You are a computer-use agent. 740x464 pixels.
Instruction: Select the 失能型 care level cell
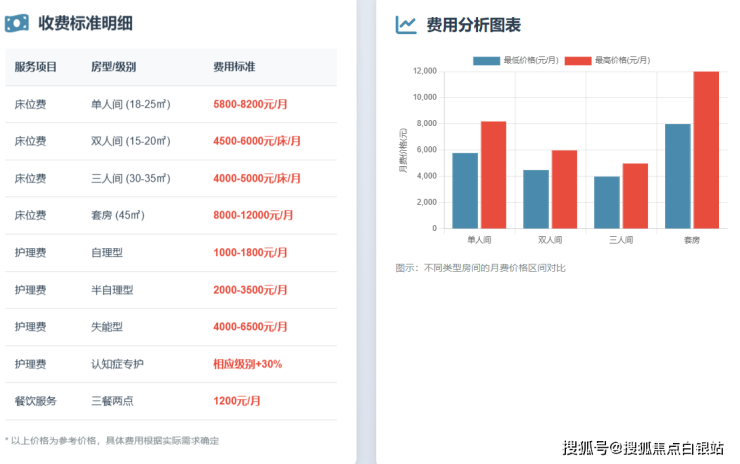pyautogui.click(x=105, y=327)
